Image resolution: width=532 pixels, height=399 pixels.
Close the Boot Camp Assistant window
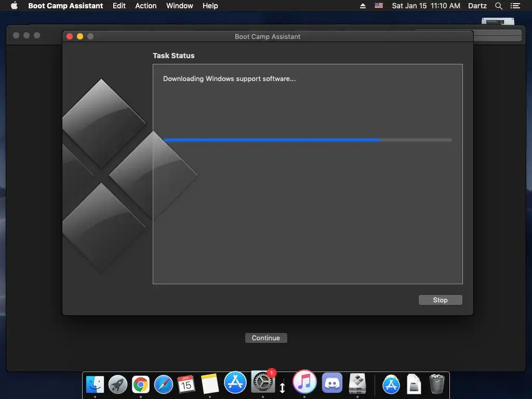[70, 36]
